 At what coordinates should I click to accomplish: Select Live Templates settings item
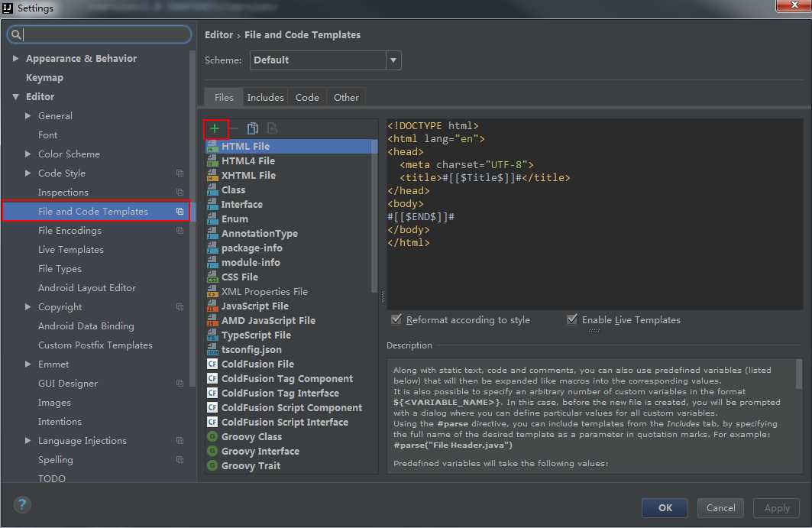tap(71, 250)
